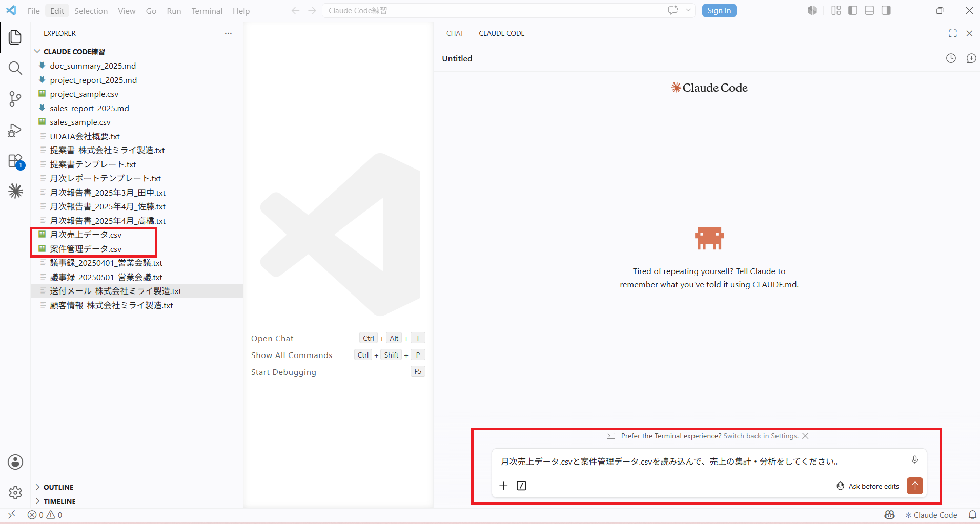
Task: Toggle Ask before edits mode
Action: [868, 486]
